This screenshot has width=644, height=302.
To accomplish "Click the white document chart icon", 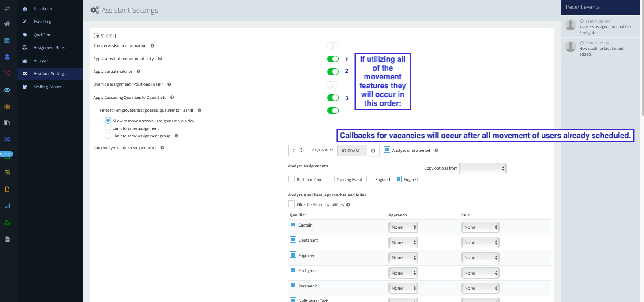I will click(7, 239).
